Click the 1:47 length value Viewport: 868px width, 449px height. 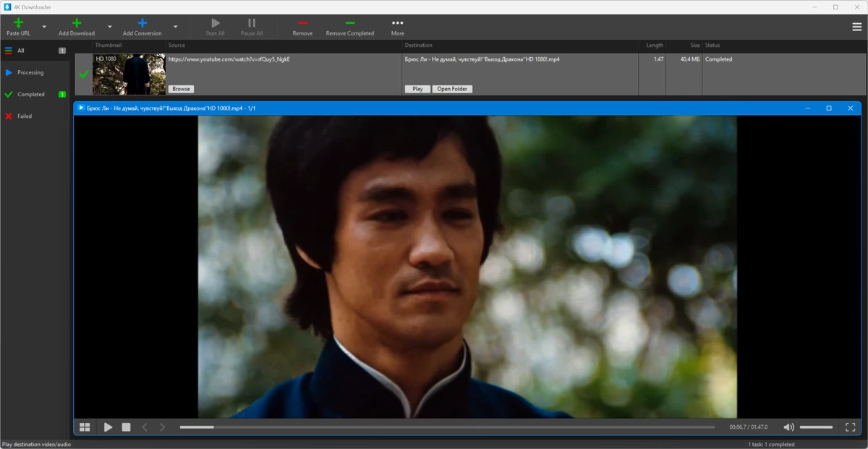658,59
